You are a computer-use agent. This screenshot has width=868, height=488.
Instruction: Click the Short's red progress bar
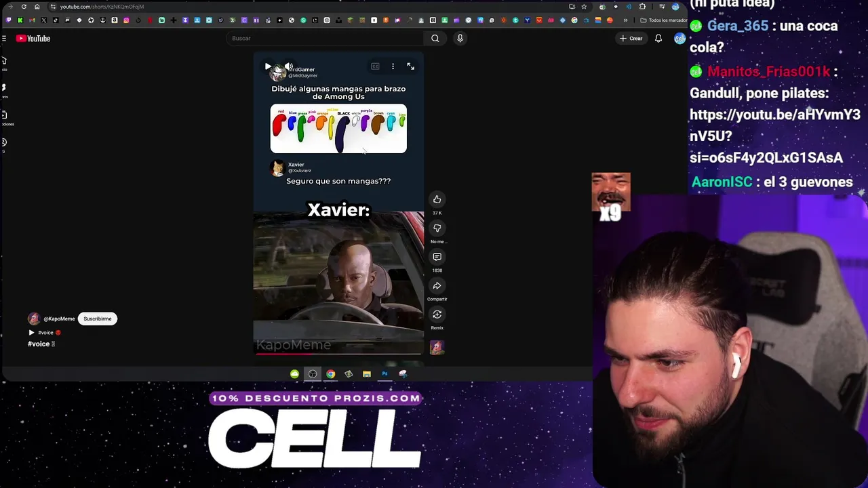(338, 354)
